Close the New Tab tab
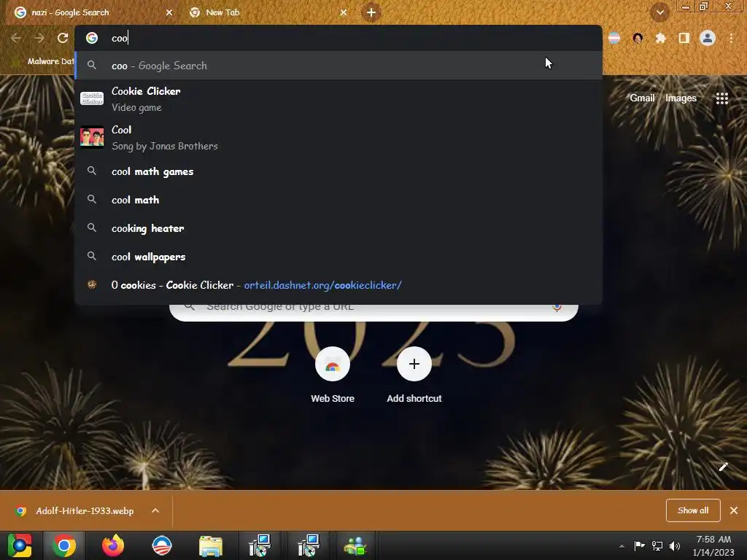The image size is (747, 560). (344, 12)
